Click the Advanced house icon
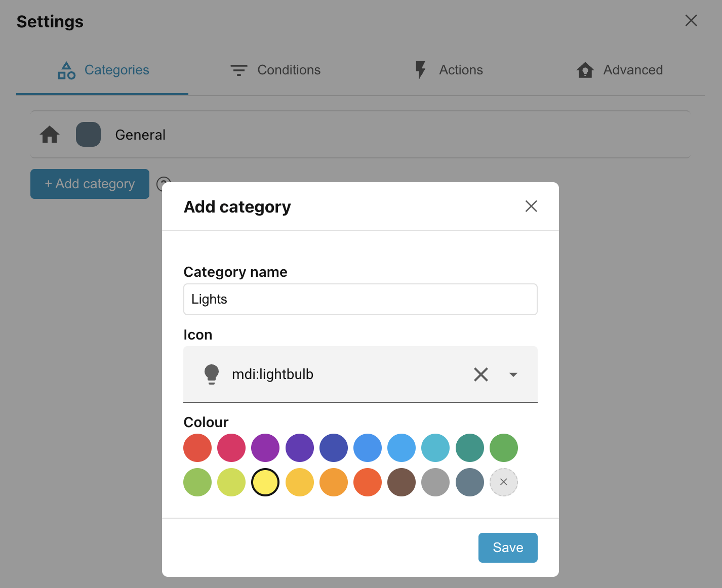722x588 pixels. pyautogui.click(x=585, y=70)
